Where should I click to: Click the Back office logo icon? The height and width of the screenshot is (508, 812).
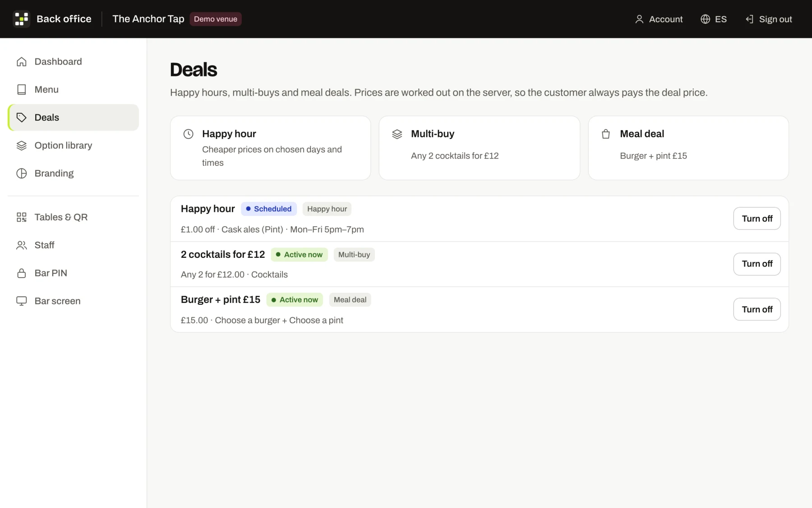(21, 19)
